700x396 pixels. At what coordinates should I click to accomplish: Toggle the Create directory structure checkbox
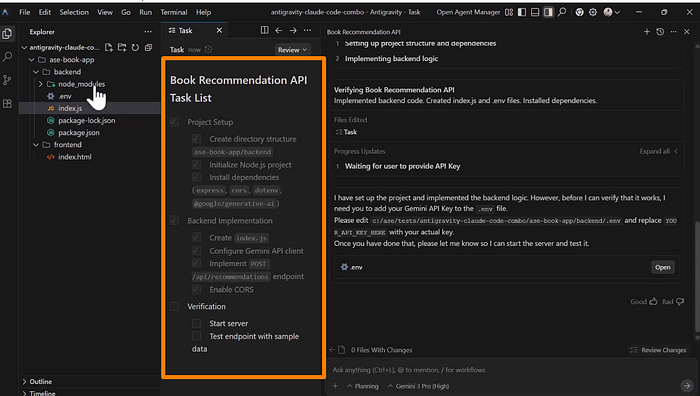pos(196,139)
